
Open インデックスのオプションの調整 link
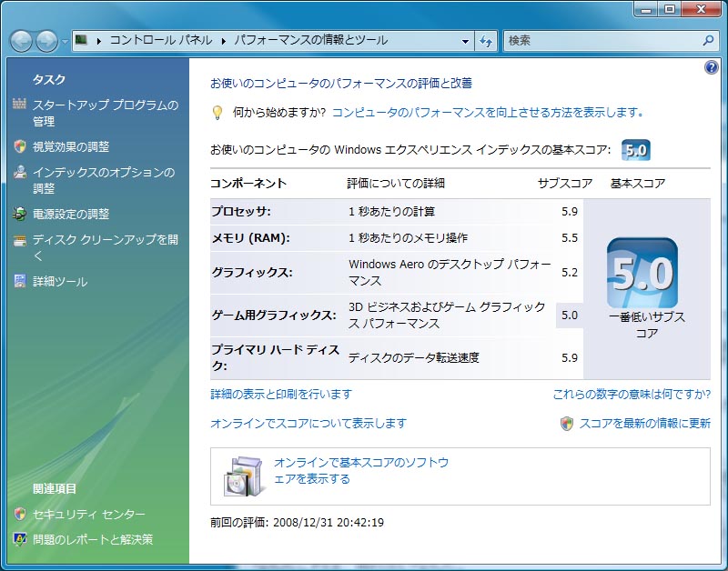[x=104, y=180]
